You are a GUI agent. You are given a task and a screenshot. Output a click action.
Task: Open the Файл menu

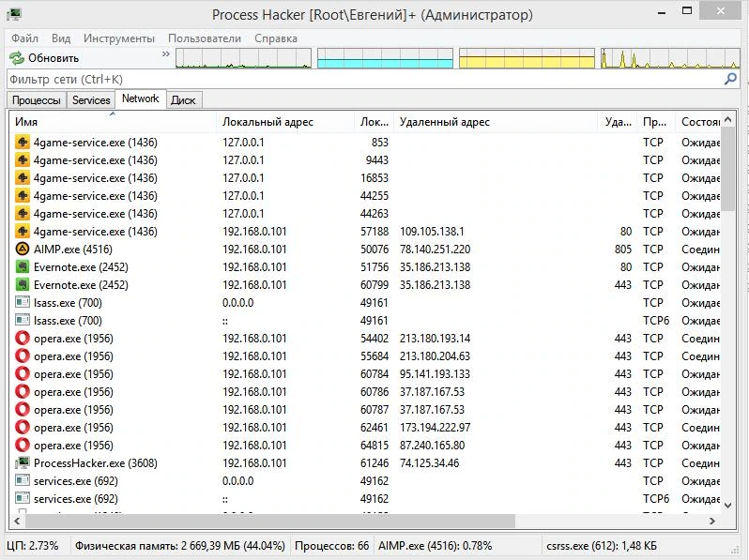[24, 38]
